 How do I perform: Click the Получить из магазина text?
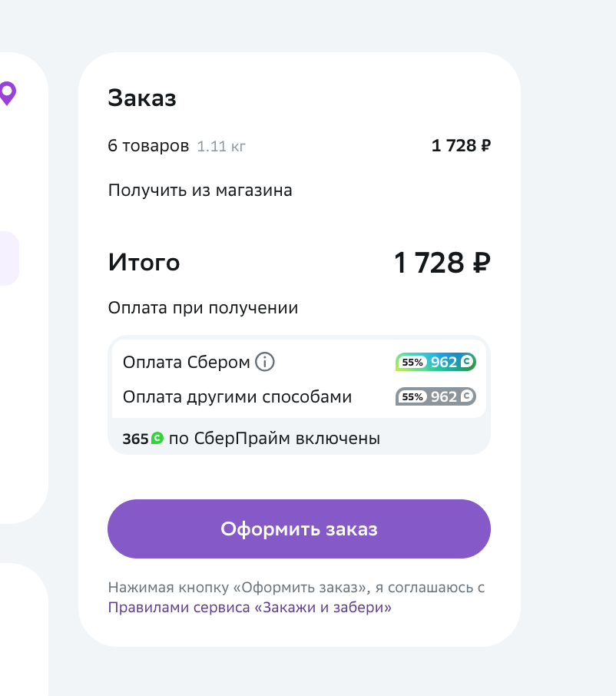pos(200,191)
